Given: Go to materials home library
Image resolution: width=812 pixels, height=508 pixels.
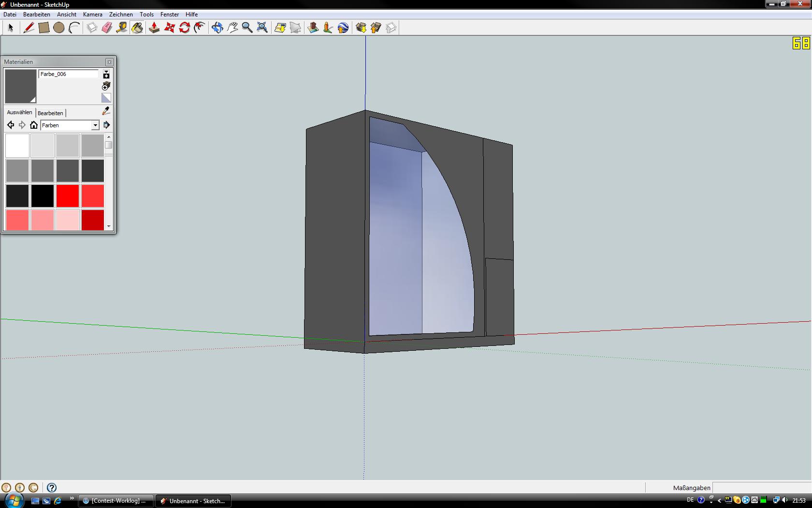Looking at the screenshot, I should [33, 125].
